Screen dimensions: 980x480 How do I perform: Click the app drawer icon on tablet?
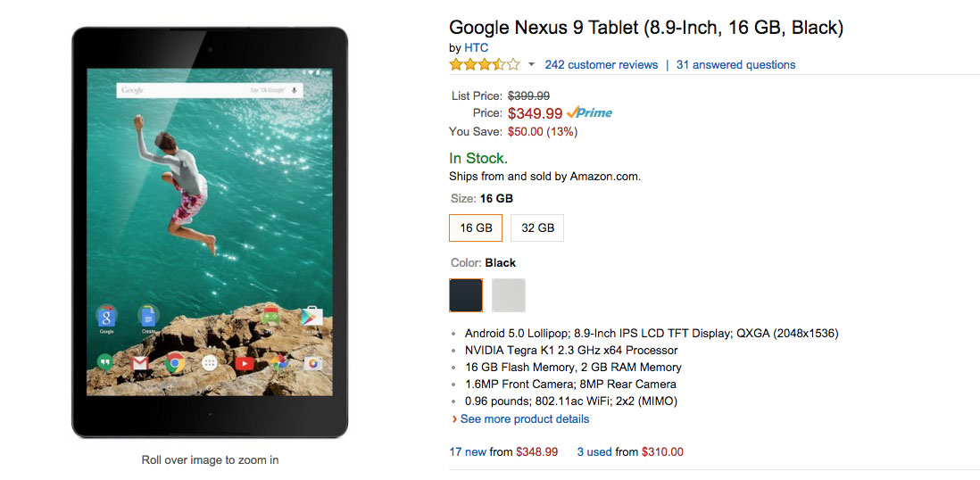click(209, 363)
